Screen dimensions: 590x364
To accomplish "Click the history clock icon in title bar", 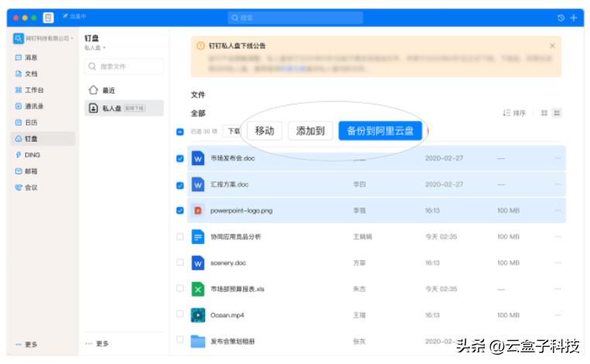I will [561, 18].
